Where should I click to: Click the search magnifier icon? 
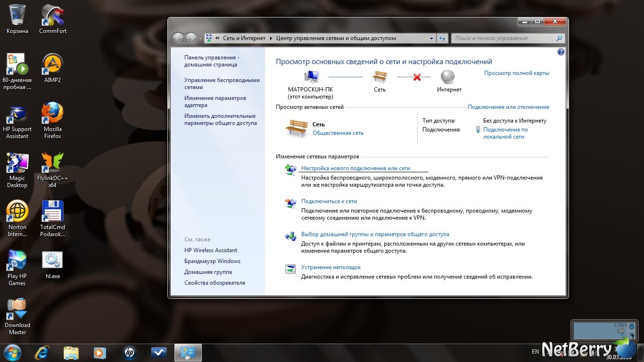coord(560,38)
